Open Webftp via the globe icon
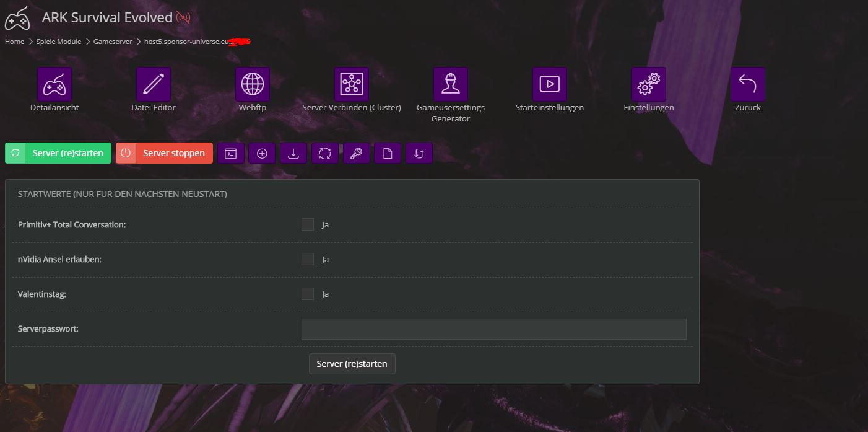This screenshot has height=432, width=868. pyautogui.click(x=253, y=84)
